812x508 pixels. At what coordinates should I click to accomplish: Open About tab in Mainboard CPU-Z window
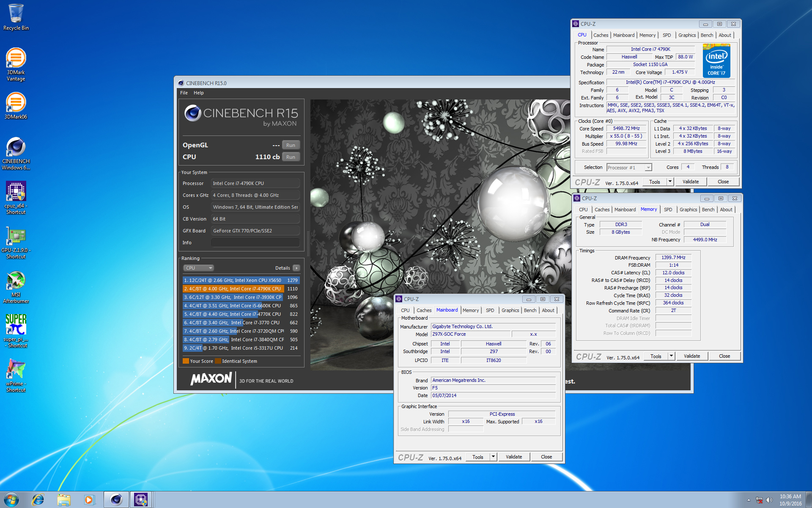548,310
